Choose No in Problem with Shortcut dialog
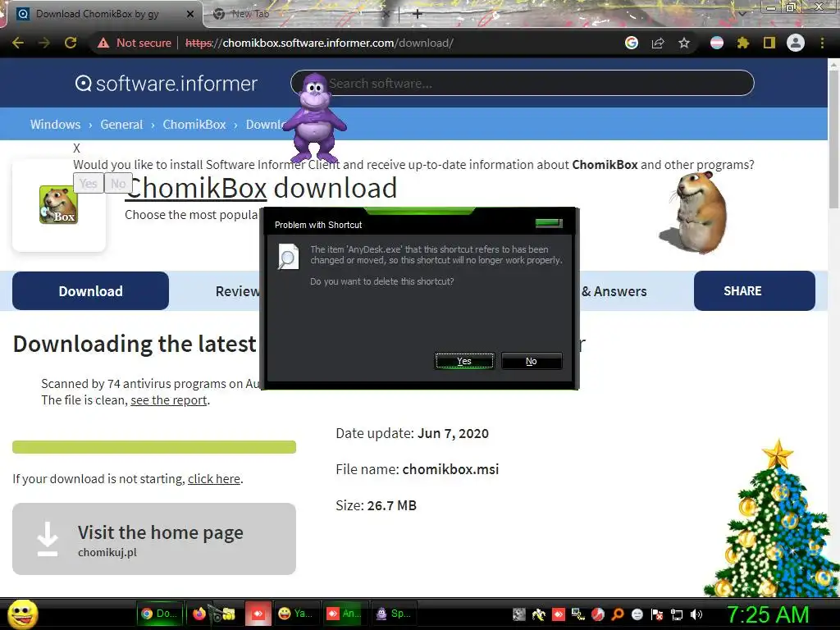840x630 pixels. (532, 361)
